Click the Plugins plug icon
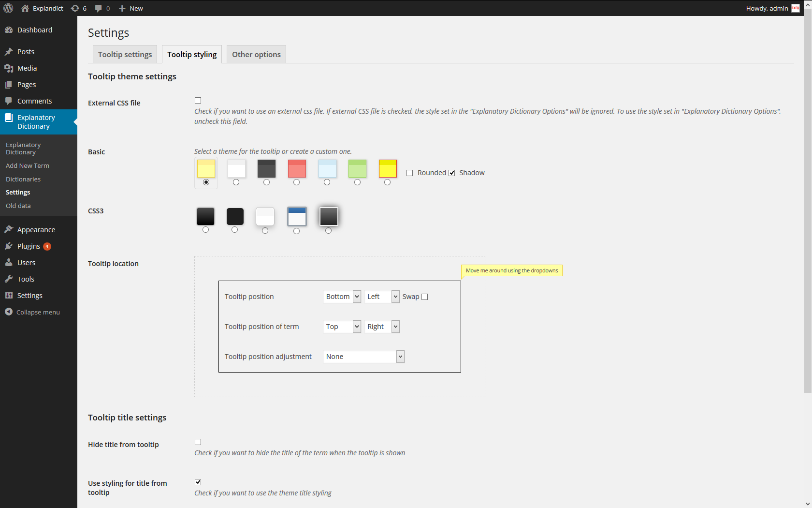This screenshot has height=508, width=812. pyautogui.click(x=9, y=246)
